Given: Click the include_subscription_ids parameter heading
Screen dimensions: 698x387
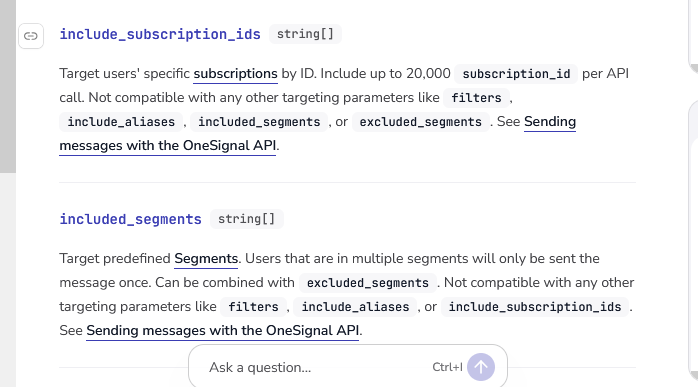Looking at the screenshot, I should pos(160,34).
